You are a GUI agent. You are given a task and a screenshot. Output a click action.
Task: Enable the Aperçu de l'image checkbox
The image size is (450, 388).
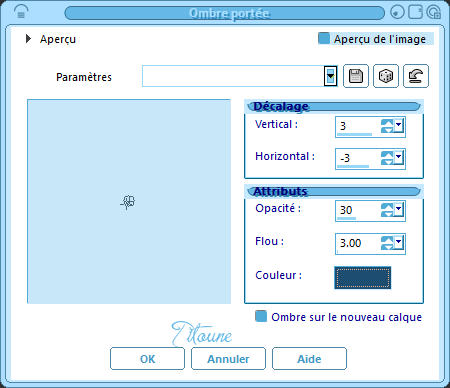pyautogui.click(x=324, y=38)
